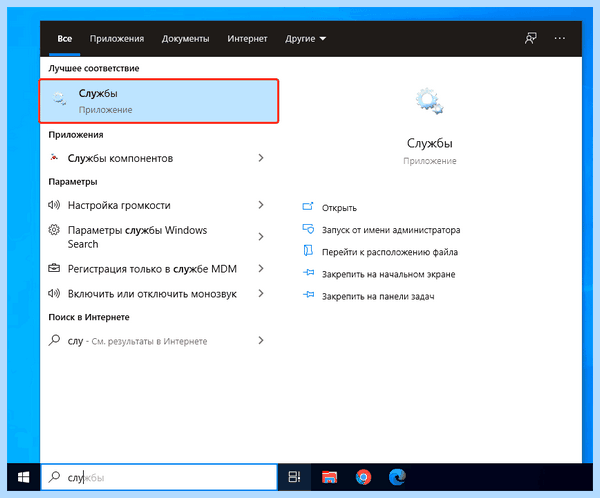Click the Службы компонентов app icon
Screen dimensions: 600x498
54,157
